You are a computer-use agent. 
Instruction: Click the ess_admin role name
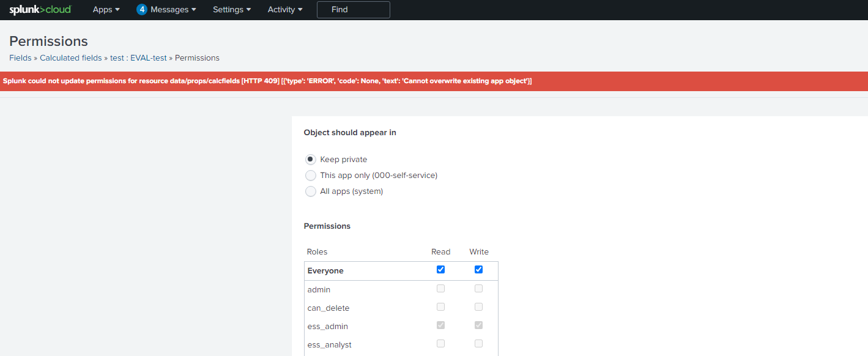click(328, 327)
